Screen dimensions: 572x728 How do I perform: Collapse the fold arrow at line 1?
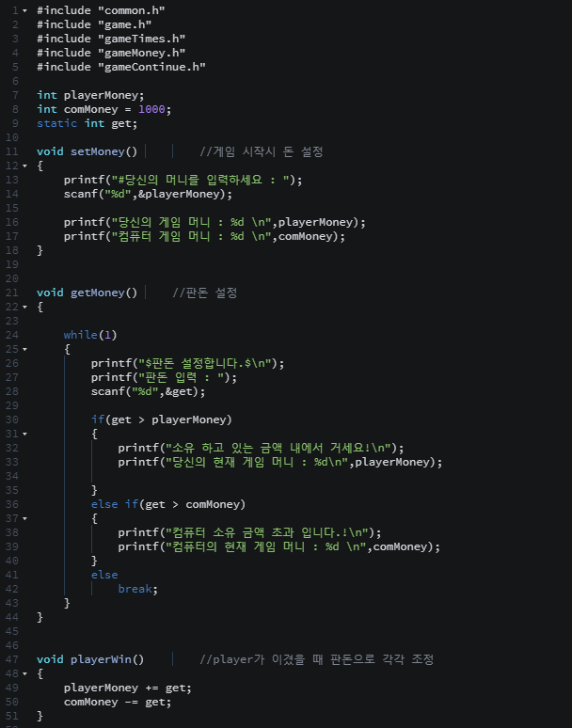24,10
